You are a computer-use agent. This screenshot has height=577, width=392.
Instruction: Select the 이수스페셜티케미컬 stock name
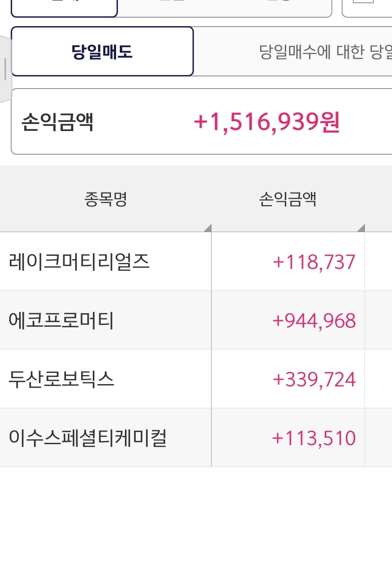(x=88, y=438)
